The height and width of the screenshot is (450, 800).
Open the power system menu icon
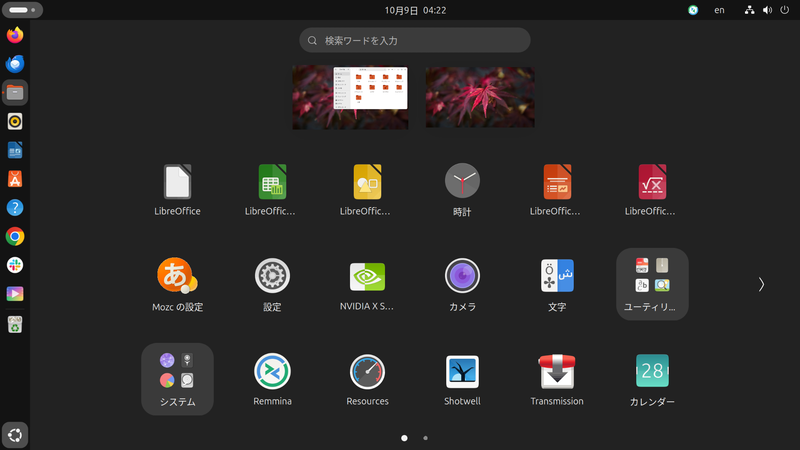785,10
